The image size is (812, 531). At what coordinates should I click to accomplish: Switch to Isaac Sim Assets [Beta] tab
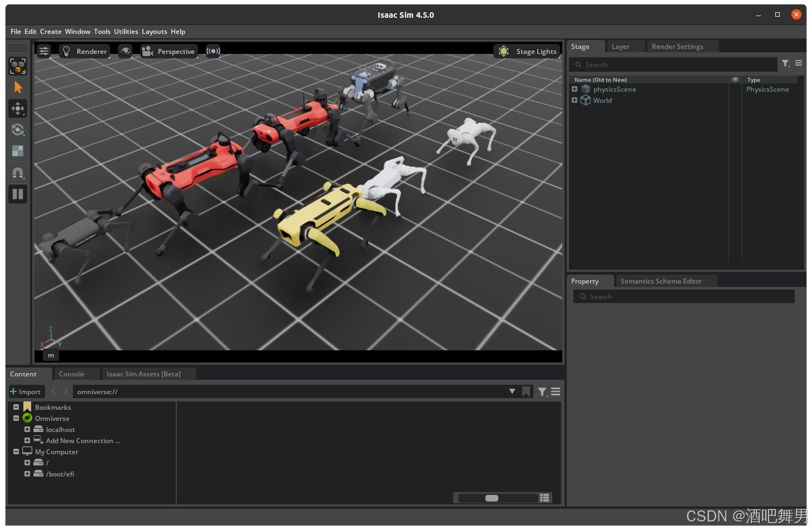tap(149, 374)
